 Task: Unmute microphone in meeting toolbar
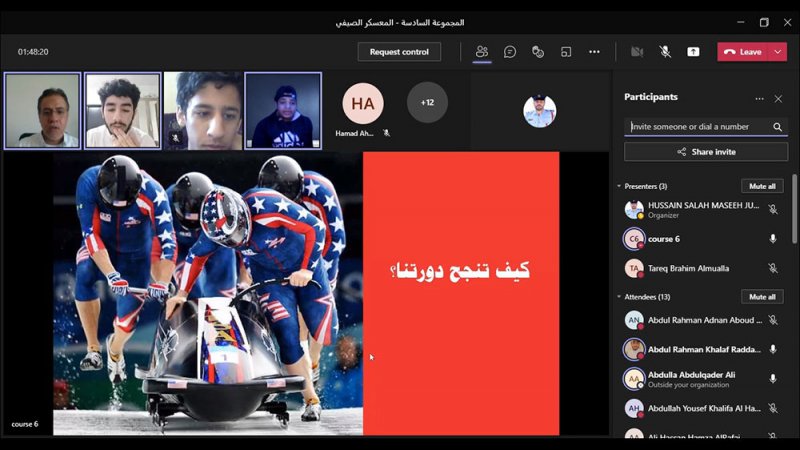pyautogui.click(x=665, y=52)
